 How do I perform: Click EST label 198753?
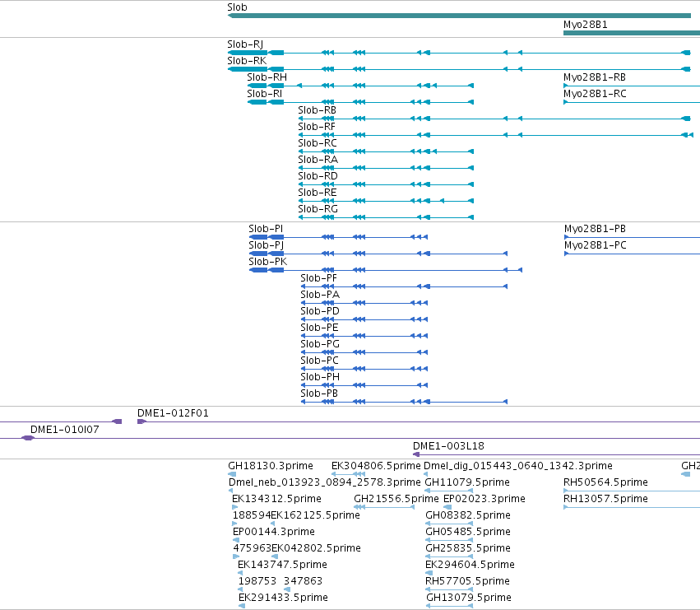pyautogui.click(x=257, y=581)
